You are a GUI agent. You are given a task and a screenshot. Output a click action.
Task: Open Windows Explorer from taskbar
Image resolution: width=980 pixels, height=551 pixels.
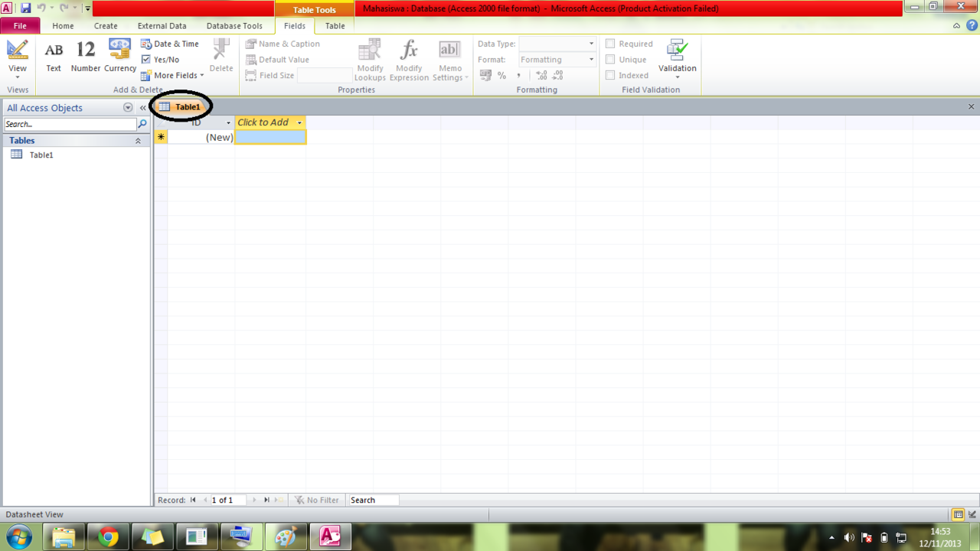(64, 537)
